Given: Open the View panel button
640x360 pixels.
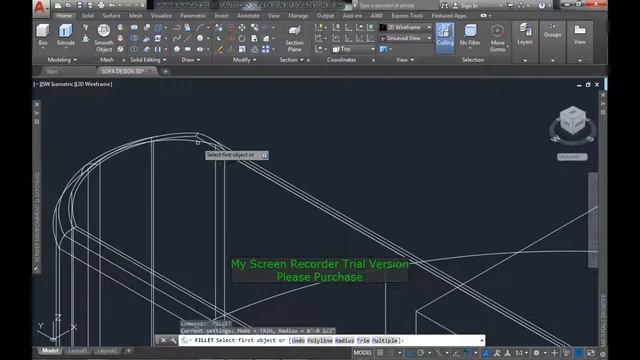Looking at the screenshot, I should 580,35.
